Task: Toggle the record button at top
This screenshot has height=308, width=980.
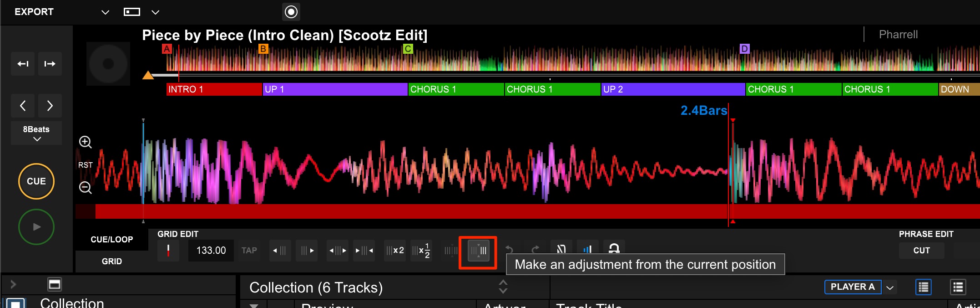Action: 291,12
